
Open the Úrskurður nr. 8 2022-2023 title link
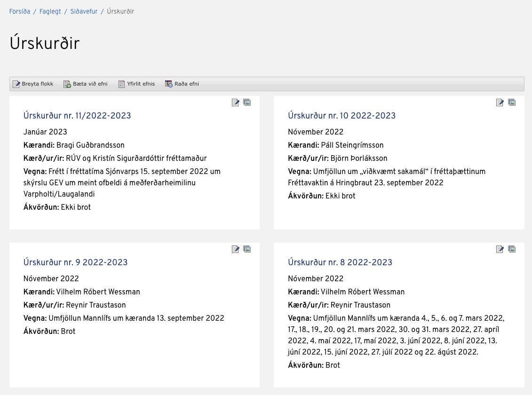coord(340,262)
